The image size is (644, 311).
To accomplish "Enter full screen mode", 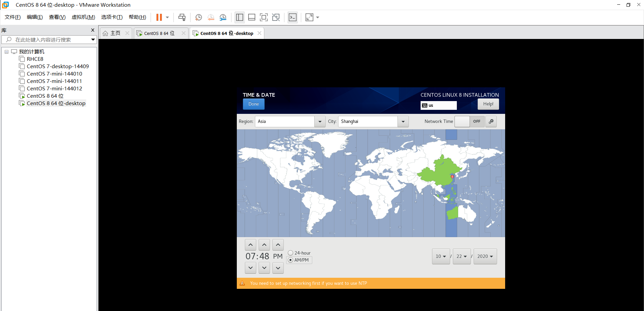I will pyautogui.click(x=264, y=17).
